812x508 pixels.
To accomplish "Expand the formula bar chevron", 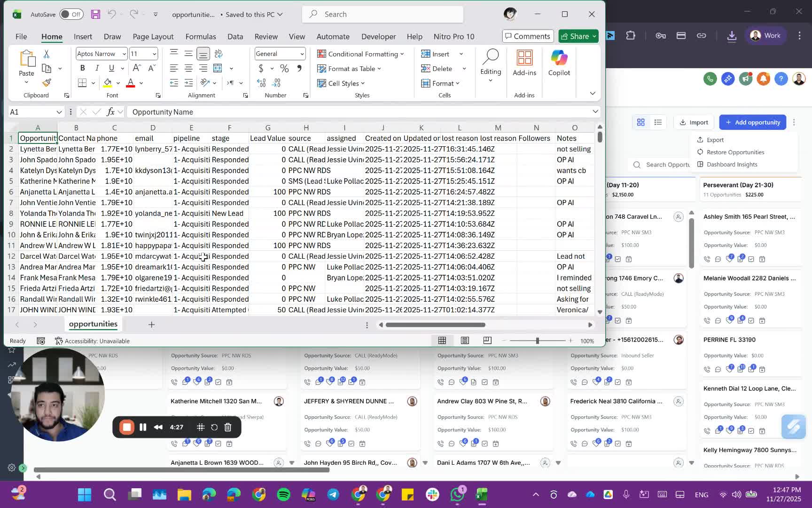I will tap(595, 111).
